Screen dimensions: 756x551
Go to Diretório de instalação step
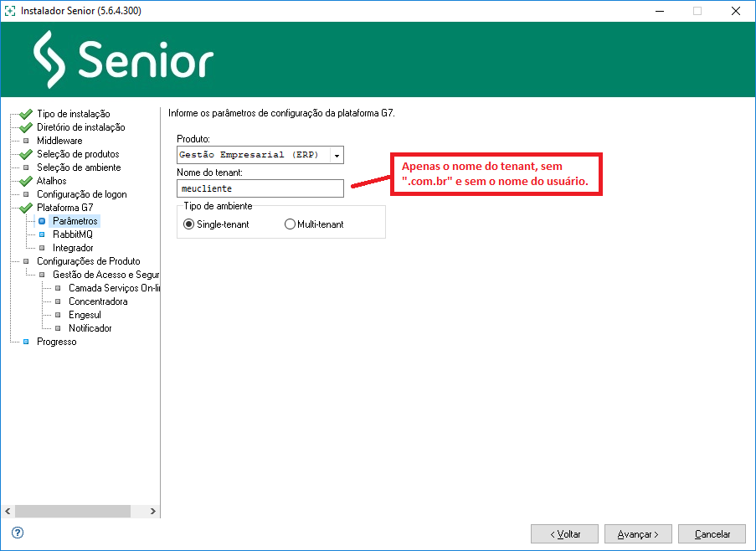[x=81, y=127]
